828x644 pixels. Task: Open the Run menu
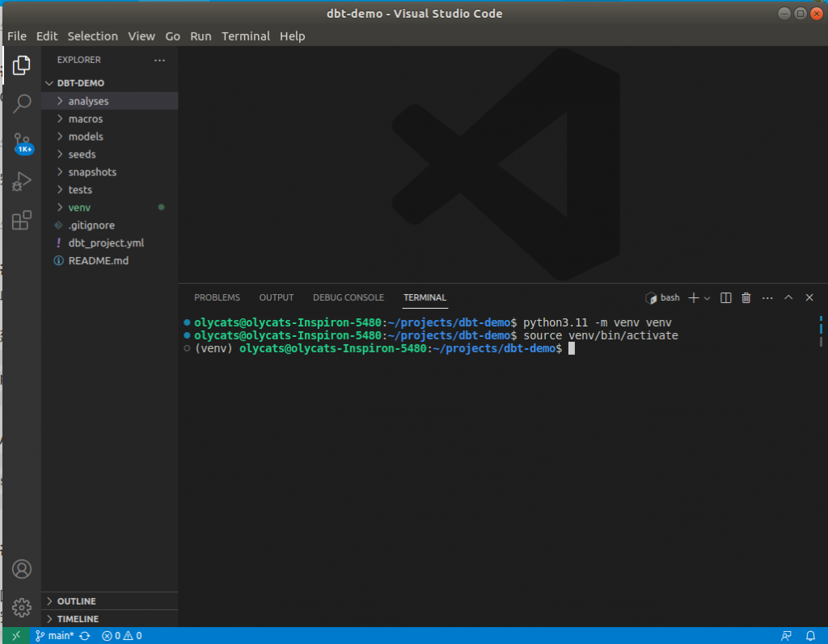click(x=201, y=36)
